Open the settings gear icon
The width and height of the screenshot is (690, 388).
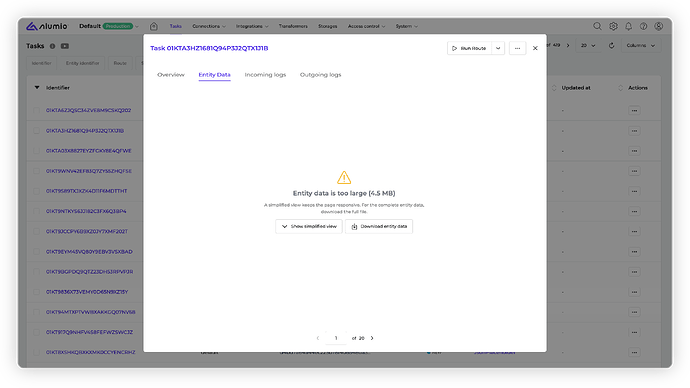click(x=613, y=26)
